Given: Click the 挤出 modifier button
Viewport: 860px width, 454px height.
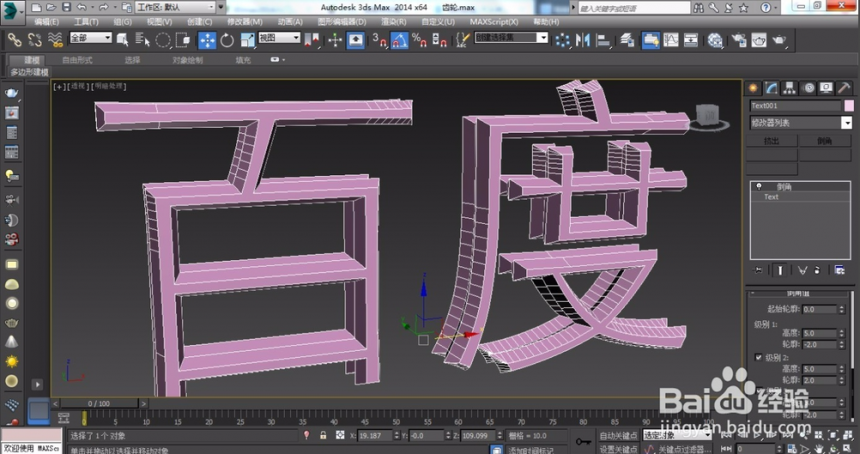Looking at the screenshot, I should (772, 141).
